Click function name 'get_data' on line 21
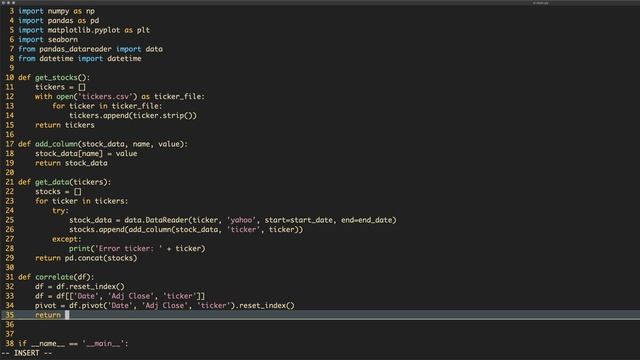 [52, 182]
